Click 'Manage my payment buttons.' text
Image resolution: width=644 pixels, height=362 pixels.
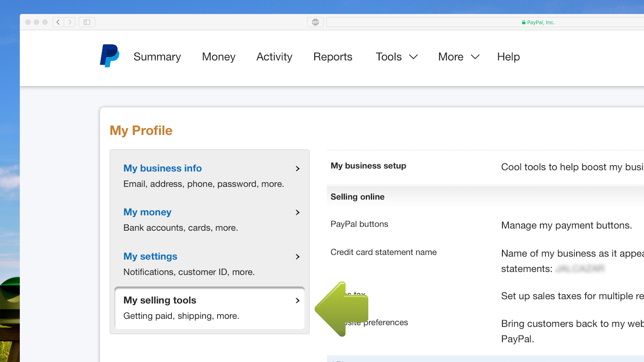tap(567, 225)
